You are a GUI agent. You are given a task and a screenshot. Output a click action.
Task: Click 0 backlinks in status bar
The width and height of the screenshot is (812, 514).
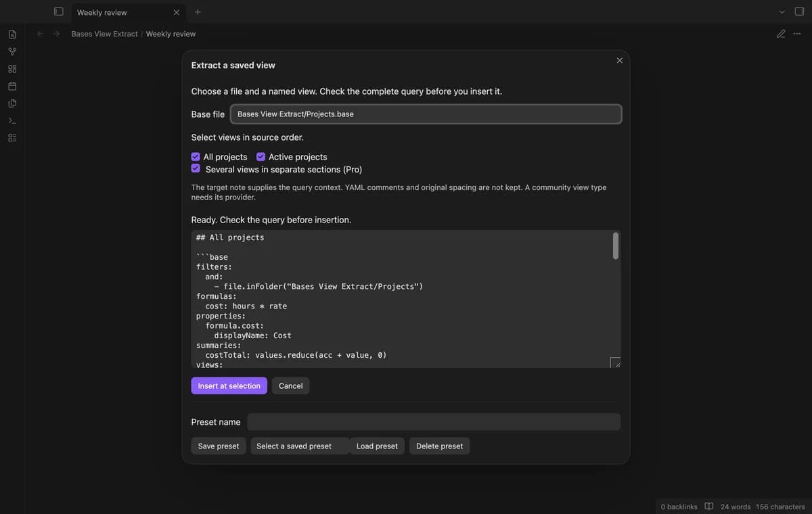[x=679, y=507]
